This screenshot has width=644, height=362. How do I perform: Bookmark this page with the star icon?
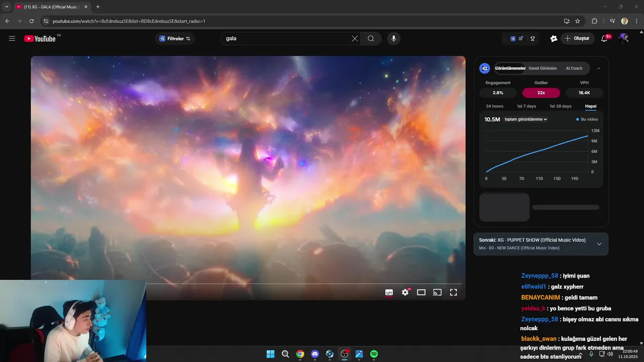coord(578,21)
